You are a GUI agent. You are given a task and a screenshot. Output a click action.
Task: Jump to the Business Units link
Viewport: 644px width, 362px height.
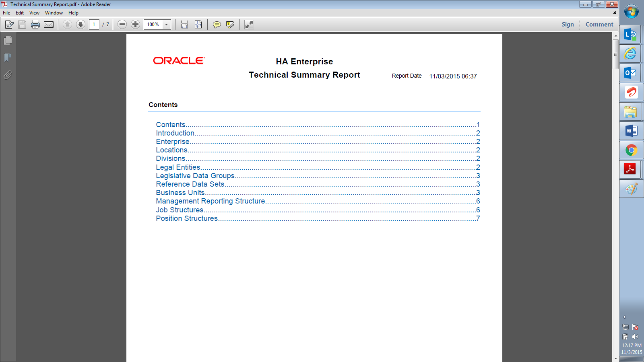[x=318, y=193]
